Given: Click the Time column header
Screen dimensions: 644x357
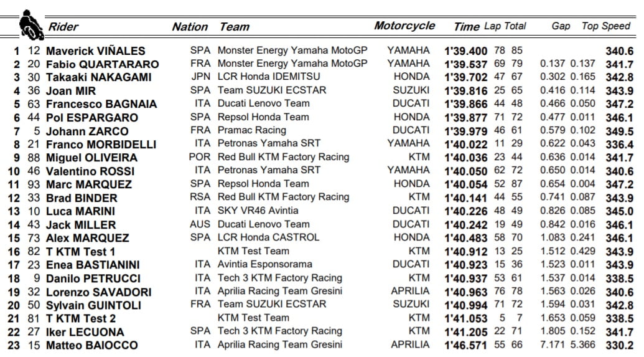Looking at the screenshot, I should click(x=466, y=26).
